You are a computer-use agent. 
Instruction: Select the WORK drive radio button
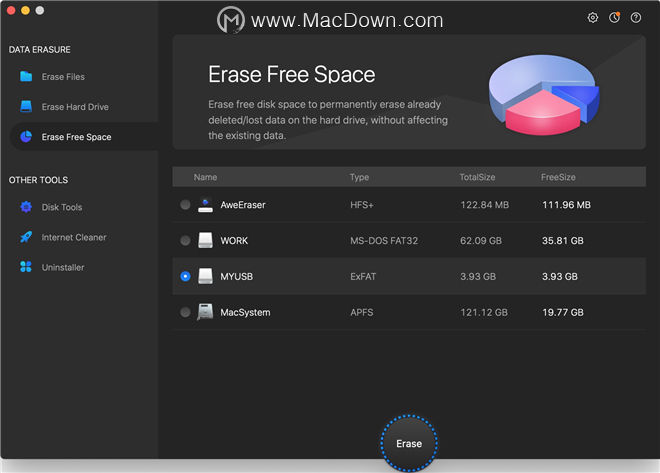click(185, 240)
